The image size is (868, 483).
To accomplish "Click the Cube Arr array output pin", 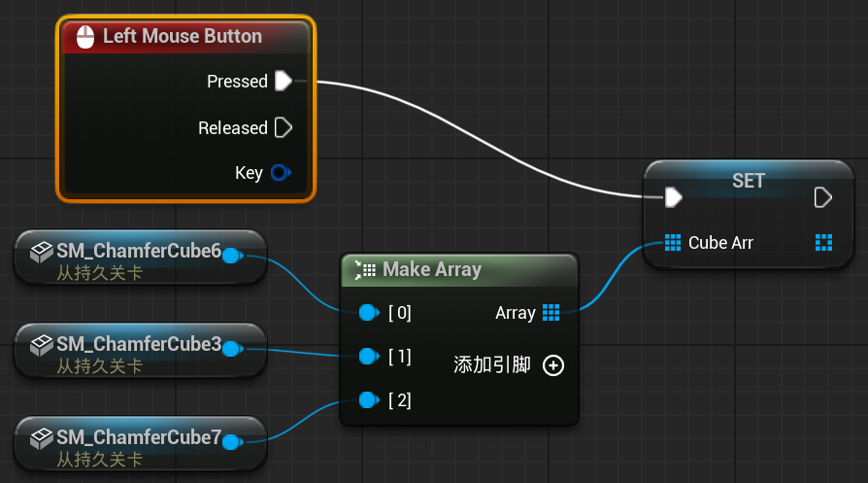I will click(x=823, y=242).
